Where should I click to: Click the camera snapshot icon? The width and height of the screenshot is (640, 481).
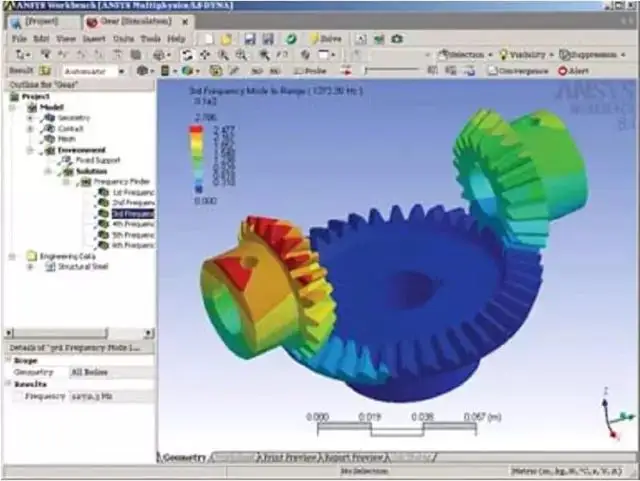coord(397,39)
